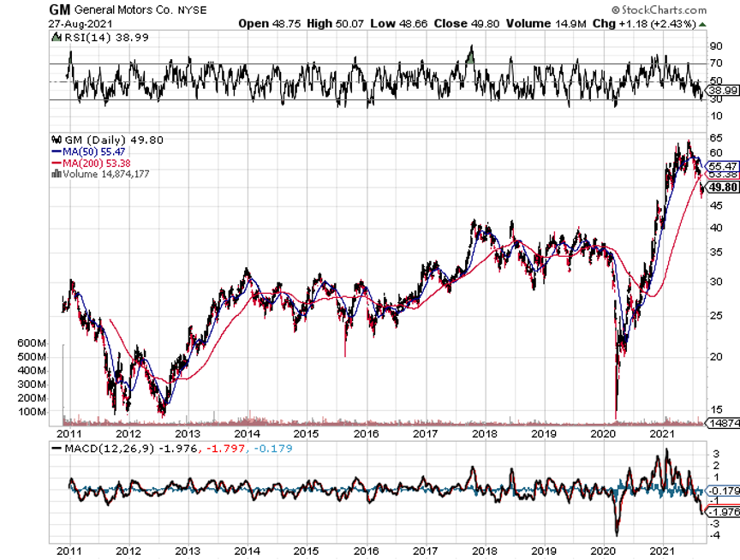Click the red MA(200) legend color line
The image size is (740, 560).
[57, 162]
